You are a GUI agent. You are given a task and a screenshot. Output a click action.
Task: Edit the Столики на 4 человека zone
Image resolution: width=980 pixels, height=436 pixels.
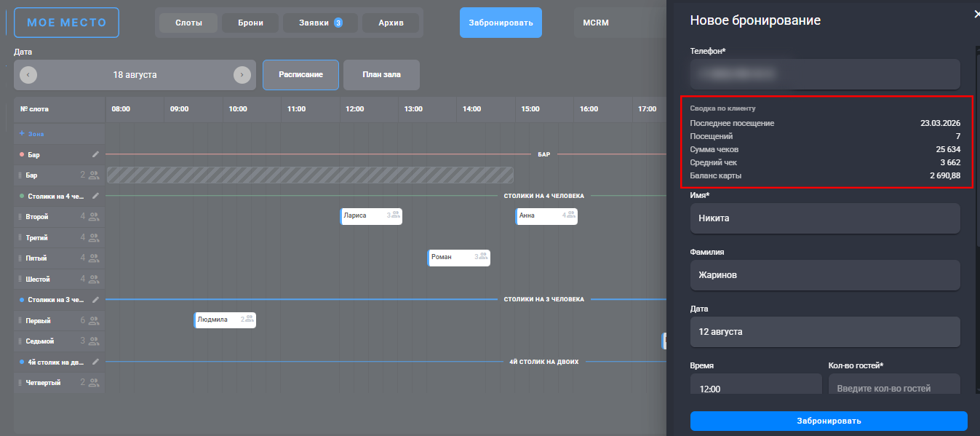(x=95, y=196)
